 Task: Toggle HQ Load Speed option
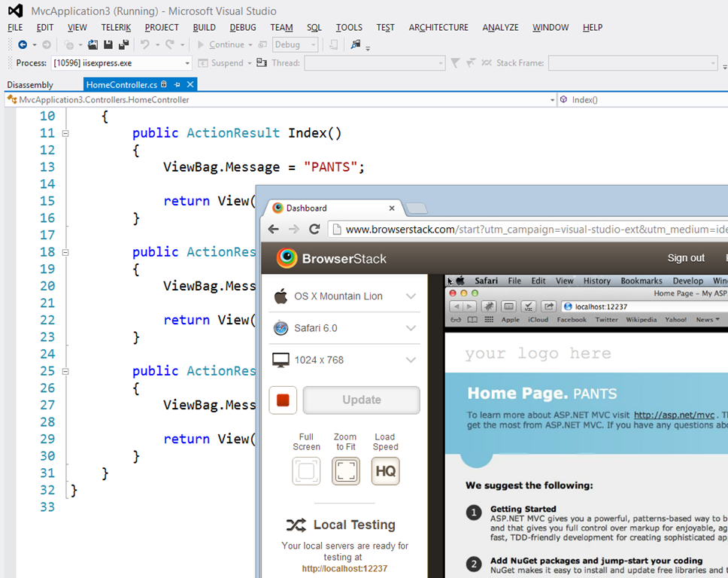point(385,471)
